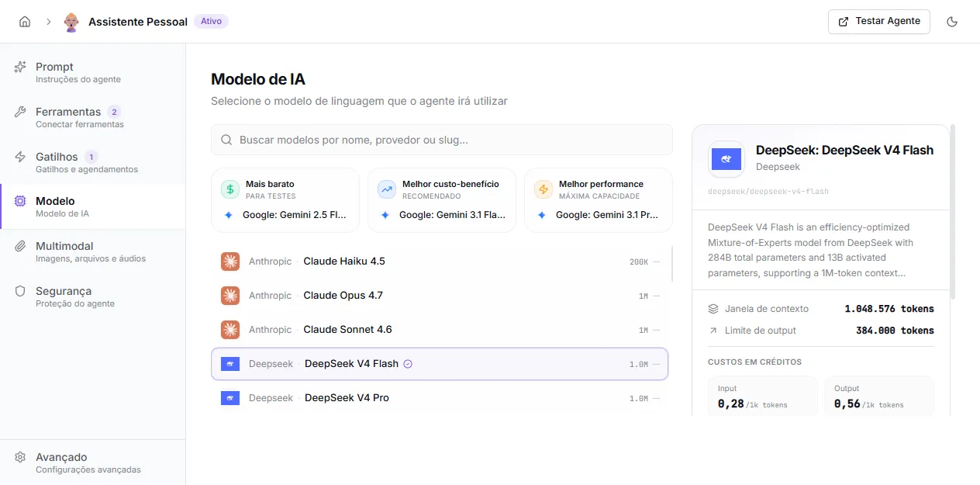Click the model list scrollbar
980x485 pixels.
click(671, 264)
